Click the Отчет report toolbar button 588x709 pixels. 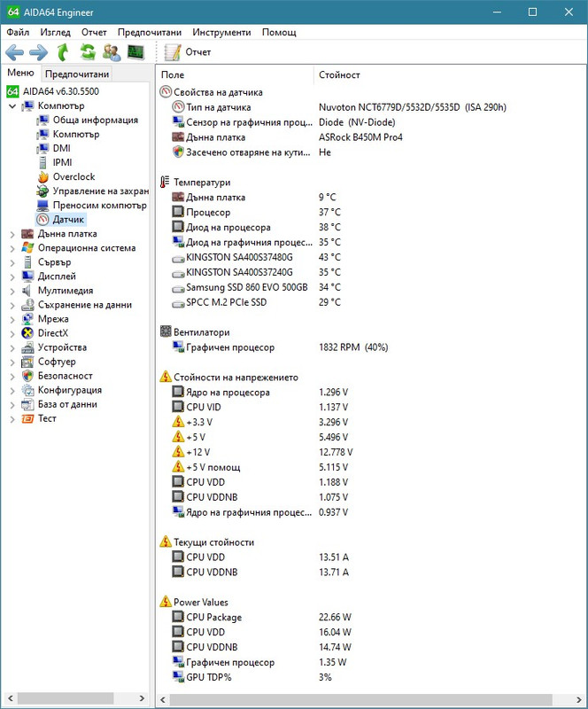pos(188,52)
